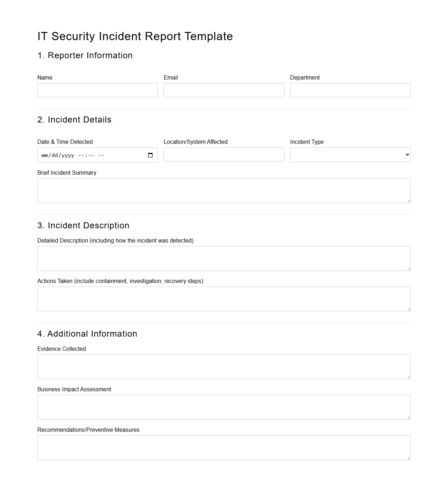Click the Location/System Affected field
This screenshot has width=448, height=490.
click(223, 154)
